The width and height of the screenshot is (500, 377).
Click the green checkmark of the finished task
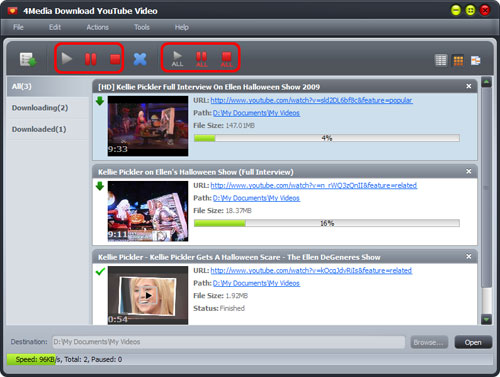(100, 271)
